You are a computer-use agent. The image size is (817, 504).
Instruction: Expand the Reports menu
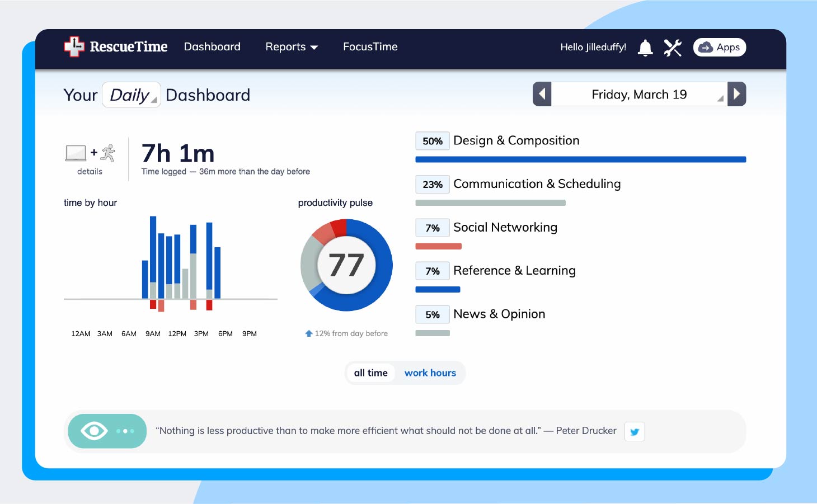[292, 47]
